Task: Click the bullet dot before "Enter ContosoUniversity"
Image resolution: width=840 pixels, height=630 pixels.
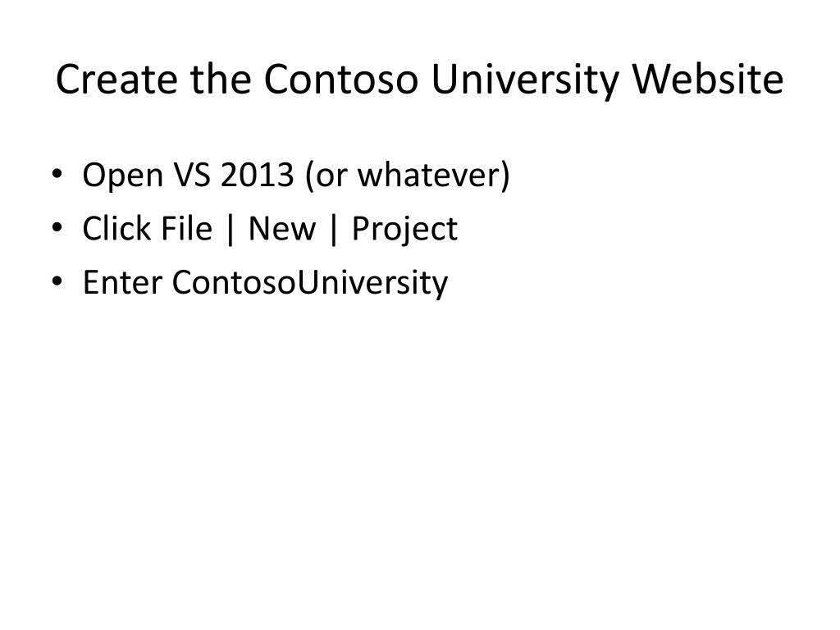Action: [x=57, y=281]
